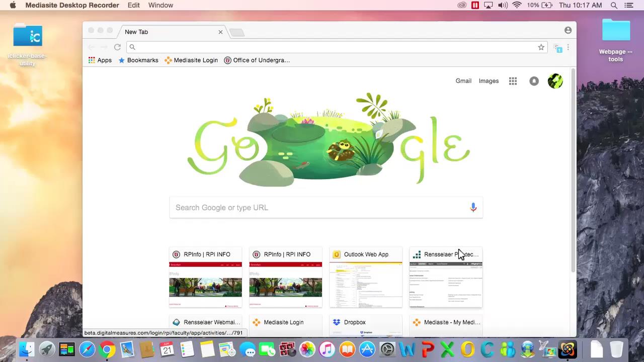Open the Window menu
This screenshot has height=362, width=644.
160,5
